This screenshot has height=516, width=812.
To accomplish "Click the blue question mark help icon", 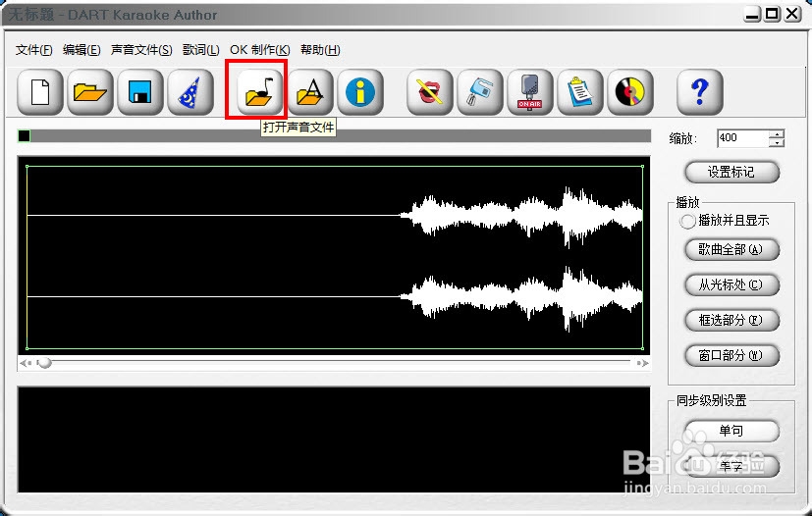I will click(700, 91).
